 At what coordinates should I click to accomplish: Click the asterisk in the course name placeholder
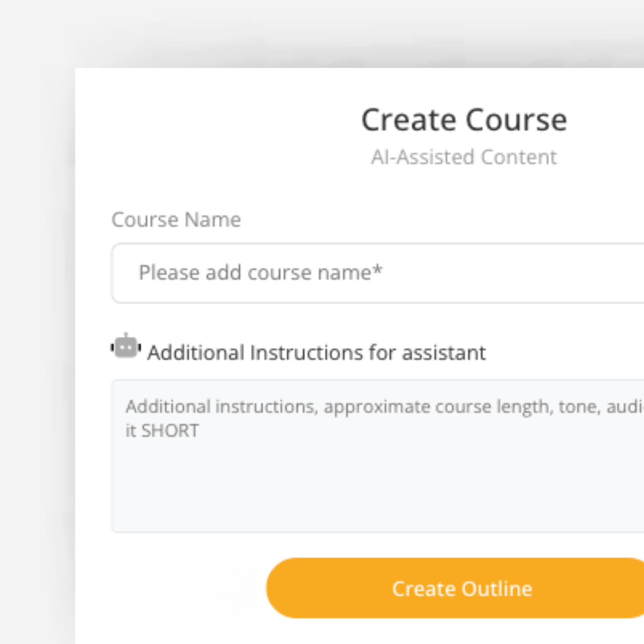tap(377, 270)
